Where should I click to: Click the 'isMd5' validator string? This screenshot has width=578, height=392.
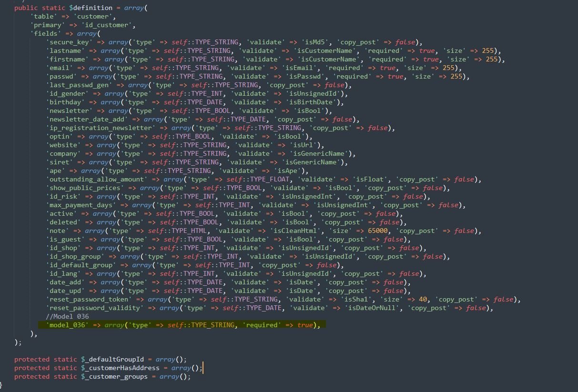316,42
